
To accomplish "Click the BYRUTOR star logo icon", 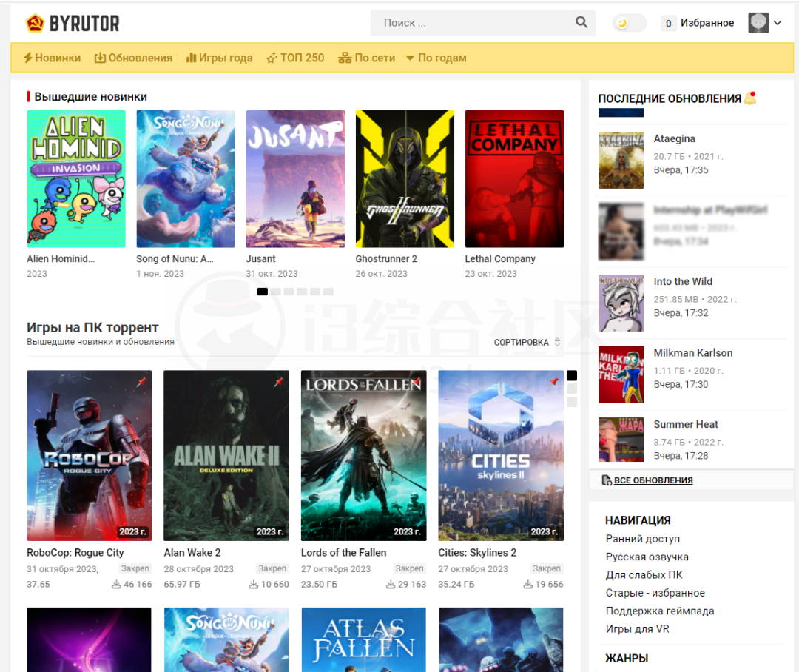I will [36, 23].
